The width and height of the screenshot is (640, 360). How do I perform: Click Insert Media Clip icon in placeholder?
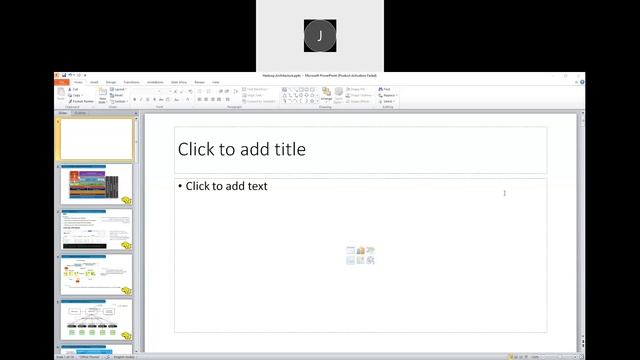[x=370, y=260]
